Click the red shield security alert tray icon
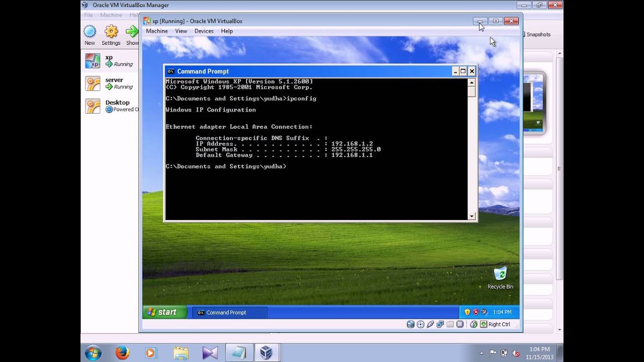The image size is (644, 362). point(475,312)
